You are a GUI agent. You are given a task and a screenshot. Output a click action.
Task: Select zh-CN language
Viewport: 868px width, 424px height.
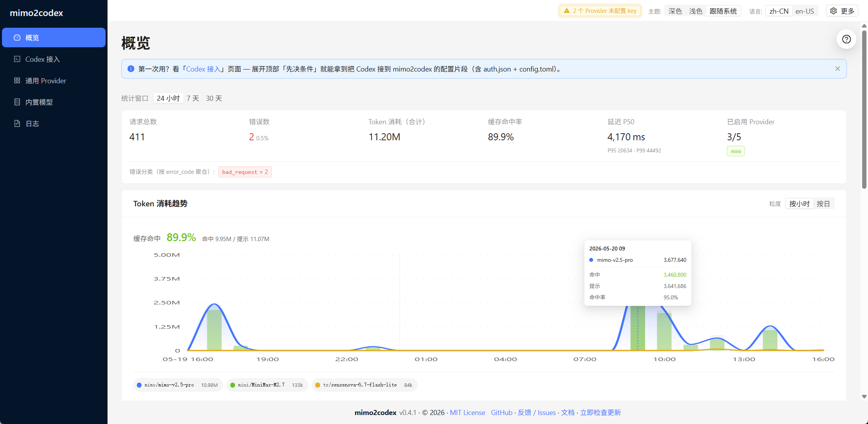779,11
